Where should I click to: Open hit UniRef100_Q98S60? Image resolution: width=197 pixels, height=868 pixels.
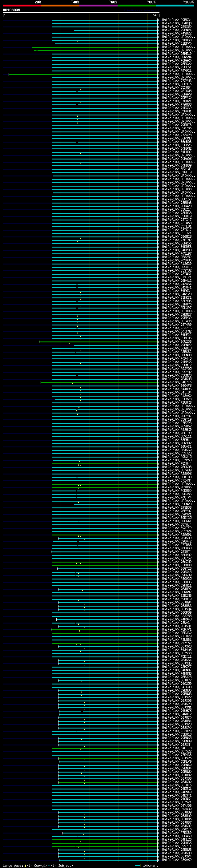coord(177,26)
